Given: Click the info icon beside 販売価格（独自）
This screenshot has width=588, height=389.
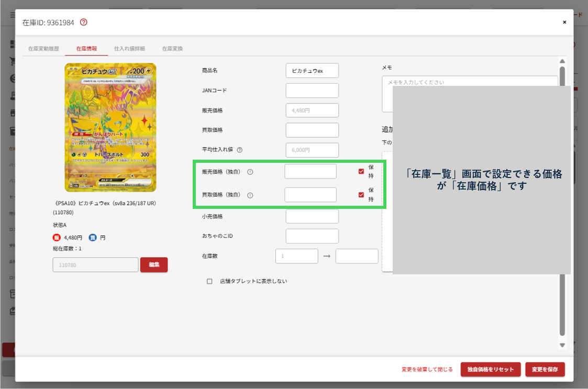Looking at the screenshot, I should [x=250, y=172].
